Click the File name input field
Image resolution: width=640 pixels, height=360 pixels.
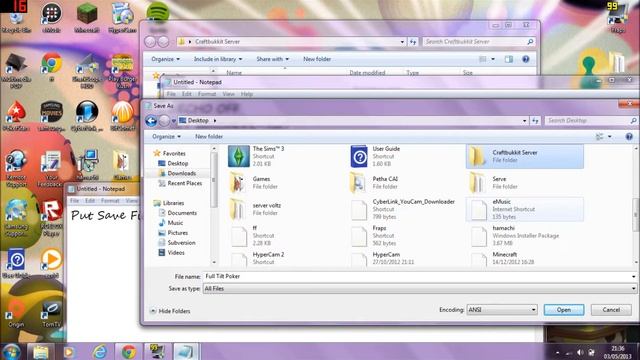[416, 276]
